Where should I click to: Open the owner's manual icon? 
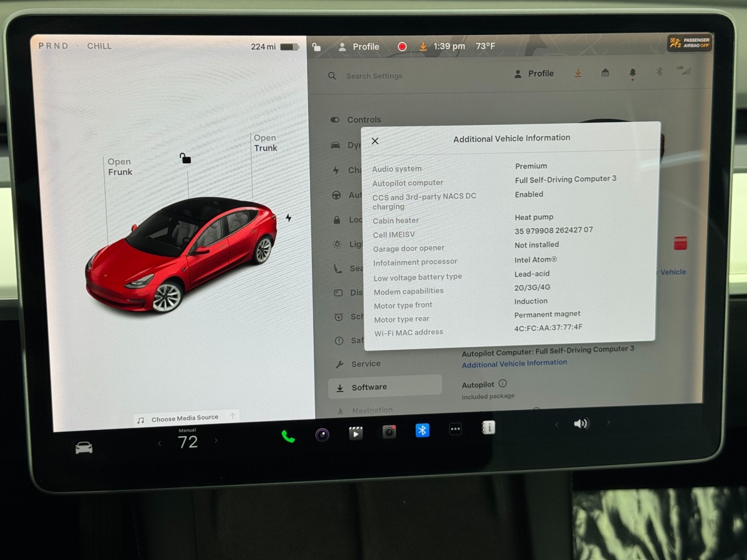pos(488,427)
